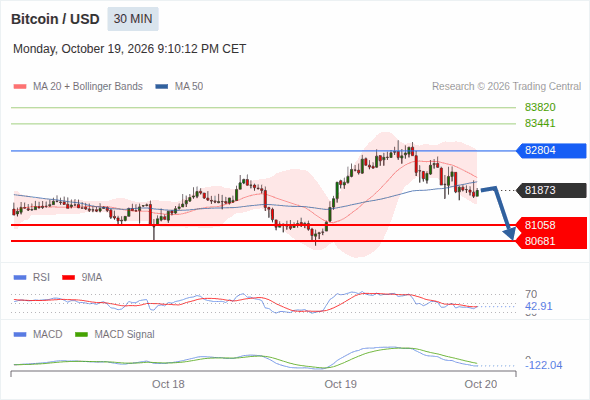Click the 'MACD' legend label

pyautogui.click(x=48, y=334)
